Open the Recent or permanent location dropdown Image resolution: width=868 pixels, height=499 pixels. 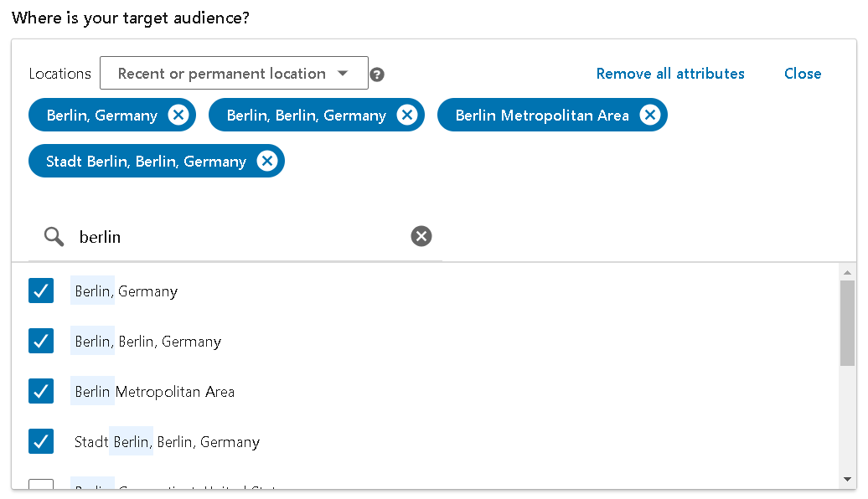point(234,74)
